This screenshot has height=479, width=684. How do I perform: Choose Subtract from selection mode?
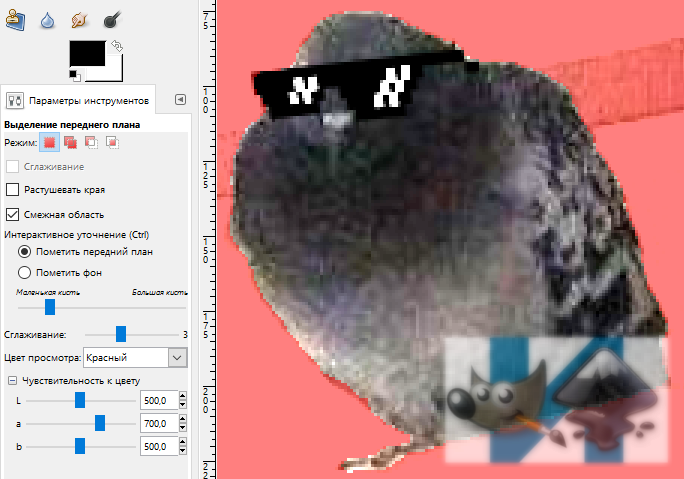(x=91, y=143)
